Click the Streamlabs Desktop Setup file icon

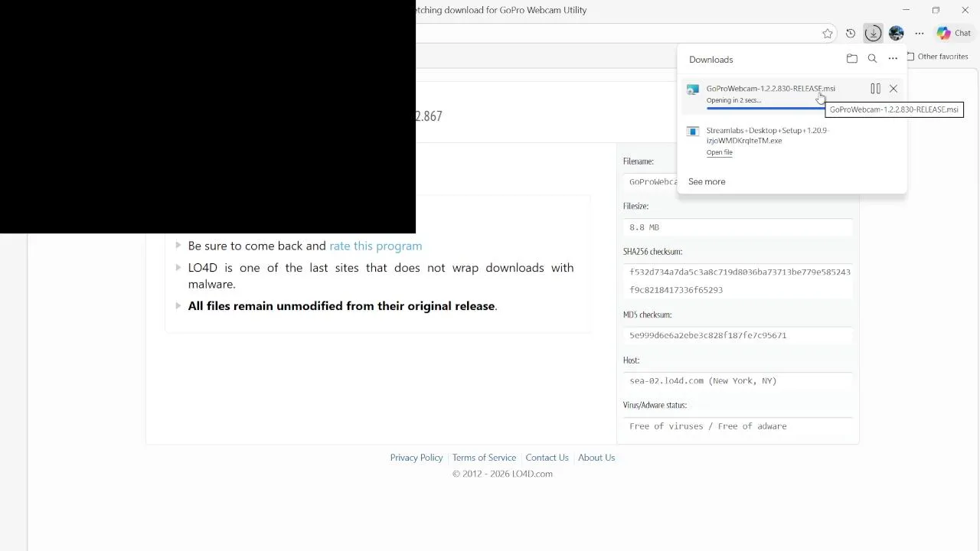[693, 131]
